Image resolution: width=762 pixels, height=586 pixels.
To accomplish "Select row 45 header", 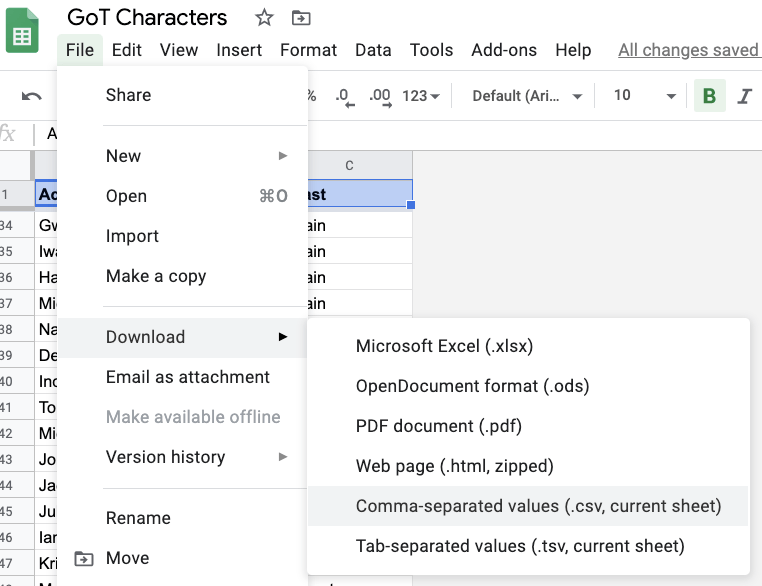I will click(x=17, y=511).
